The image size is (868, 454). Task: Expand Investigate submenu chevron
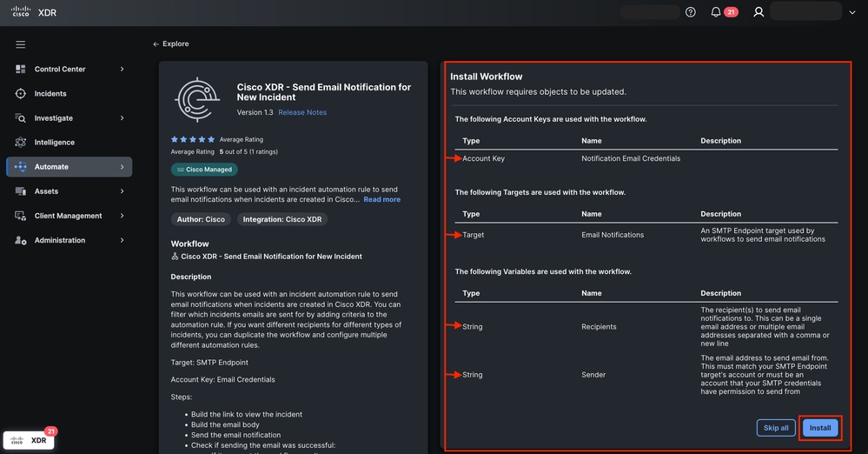(122, 117)
